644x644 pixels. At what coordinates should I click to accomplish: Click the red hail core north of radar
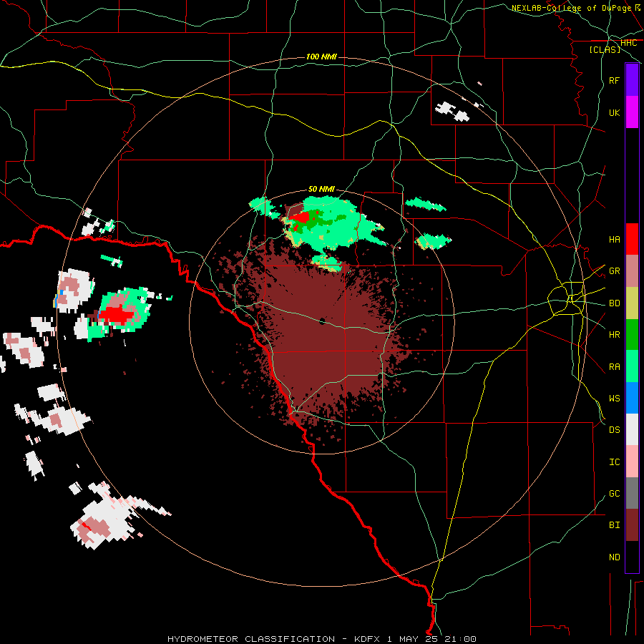click(302, 218)
